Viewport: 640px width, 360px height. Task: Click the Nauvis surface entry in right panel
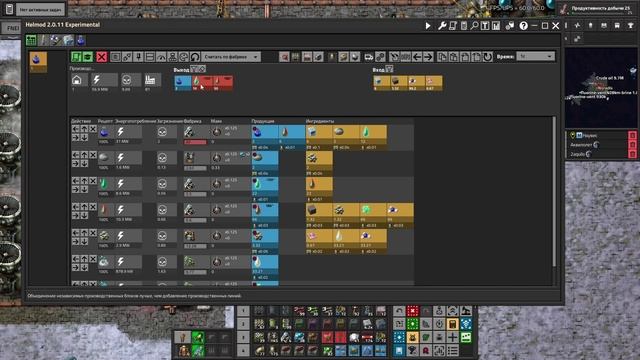pos(589,135)
